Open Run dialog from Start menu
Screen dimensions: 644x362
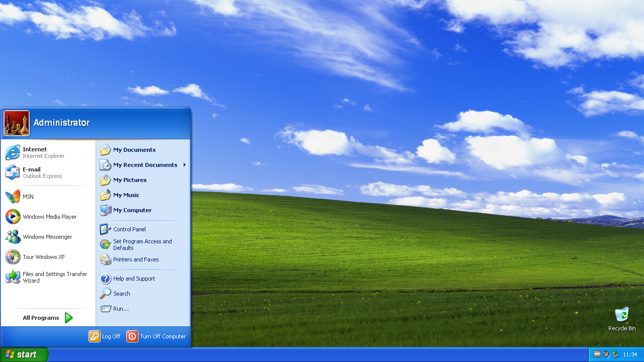click(x=120, y=309)
